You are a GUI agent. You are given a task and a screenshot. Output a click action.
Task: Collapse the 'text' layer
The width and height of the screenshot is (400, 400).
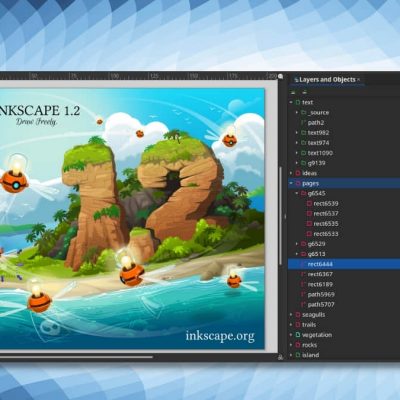click(x=291, y=103)
